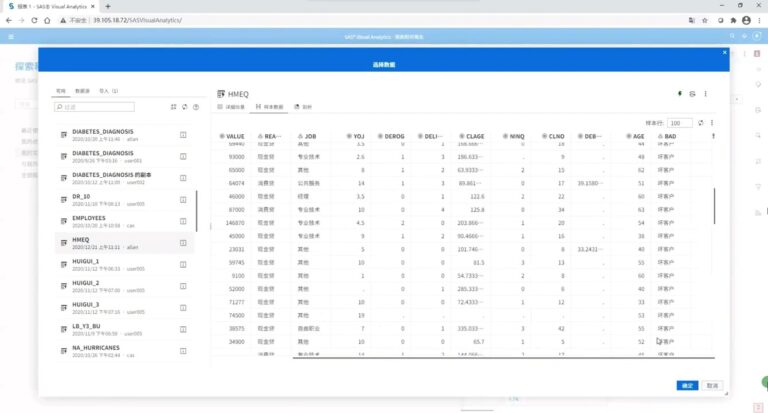Switch to Import tab
The width and height of the screenshot is (768, 413).
(x=108, y=91)
